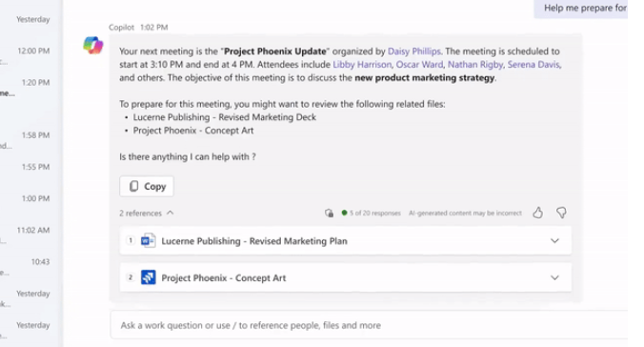Open Libby Harrison profile link

(x=362, y=65)
